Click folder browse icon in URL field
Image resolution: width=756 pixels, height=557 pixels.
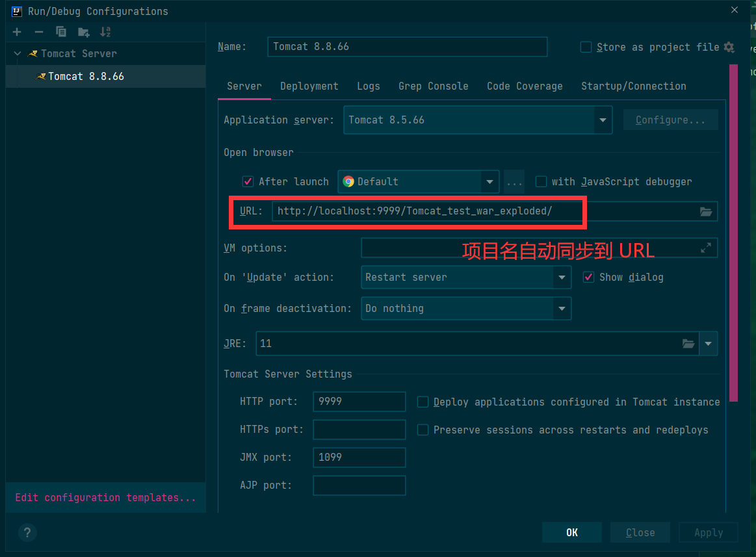click(x=706, y=211)
